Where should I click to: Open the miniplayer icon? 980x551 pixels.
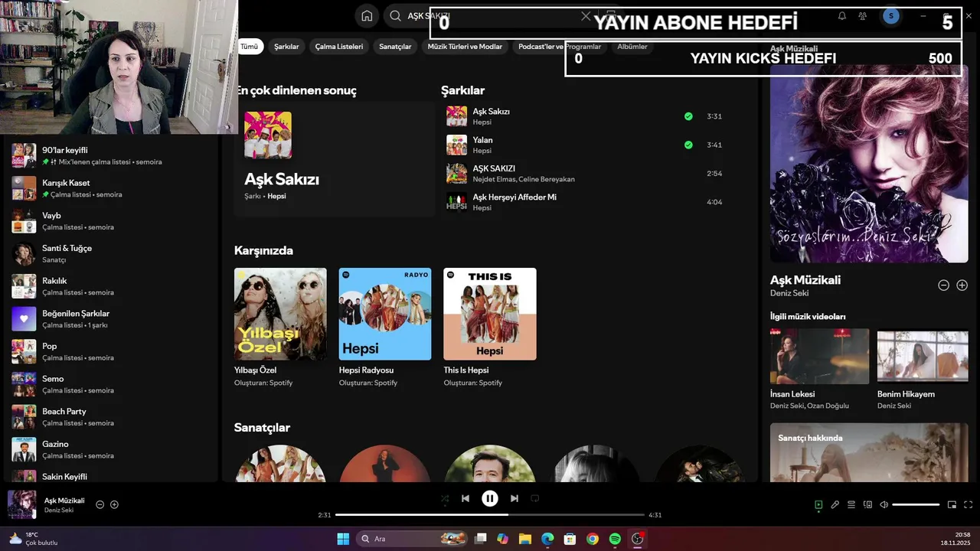pos(952,504)
